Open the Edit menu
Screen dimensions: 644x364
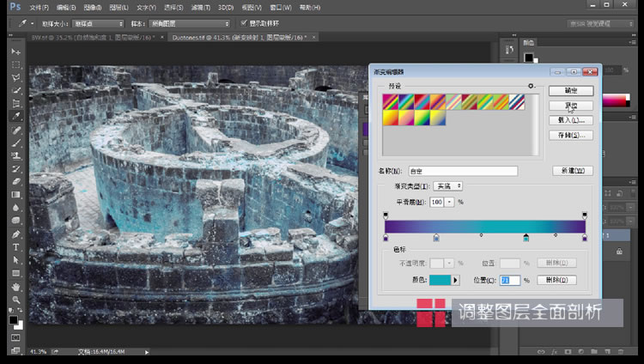[66, 8]
